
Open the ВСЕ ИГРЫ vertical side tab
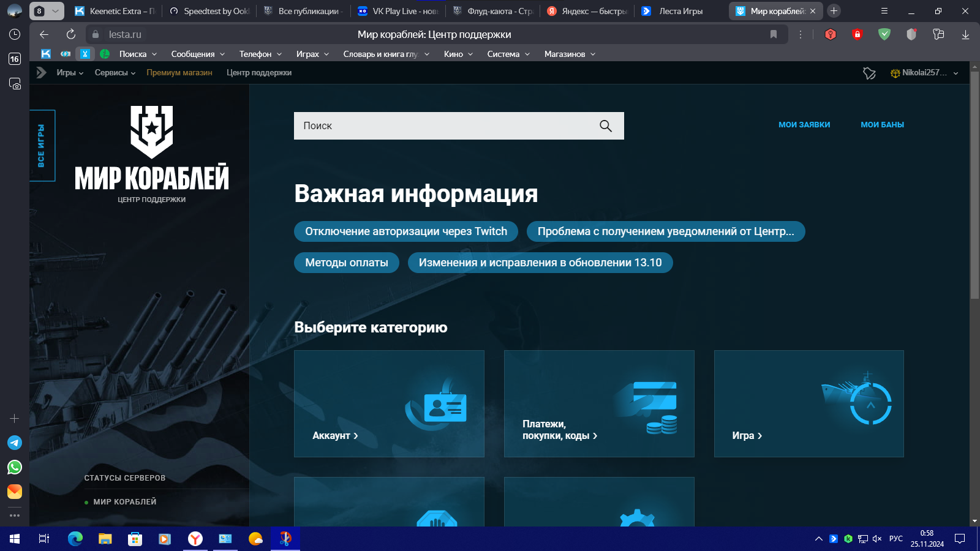(42, 146)
